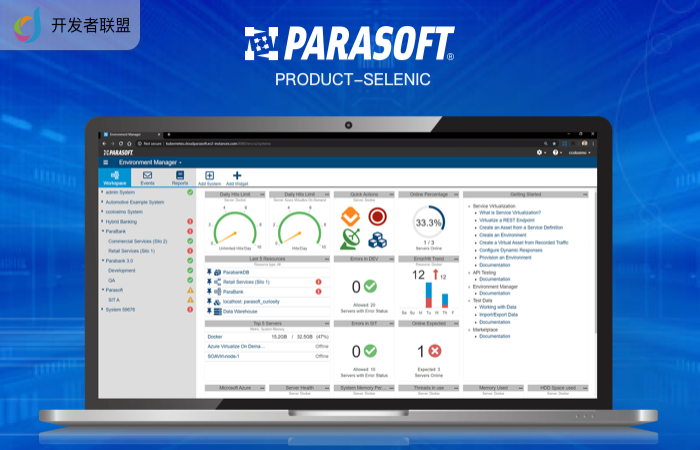Click the satellite dish Quick Action icon

(351, 239)
